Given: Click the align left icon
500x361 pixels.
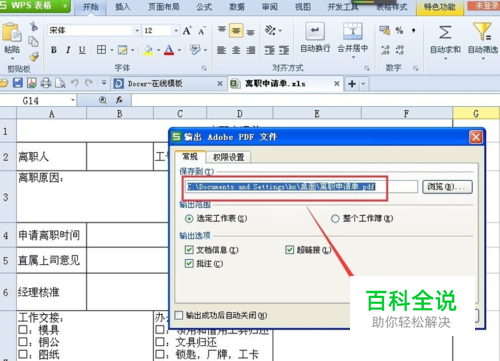Looking at the screenshot, I should click(x=221, y=50).
